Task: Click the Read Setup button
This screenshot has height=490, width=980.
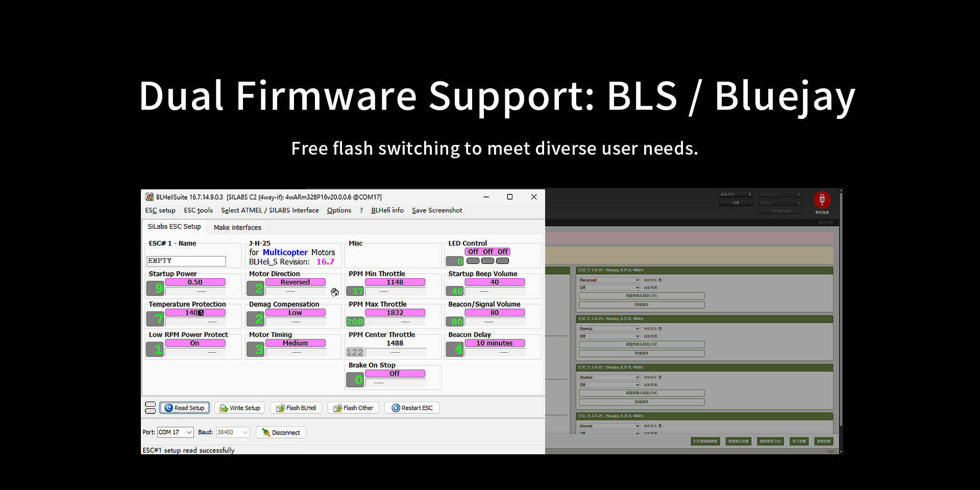Action: (184, 408)
